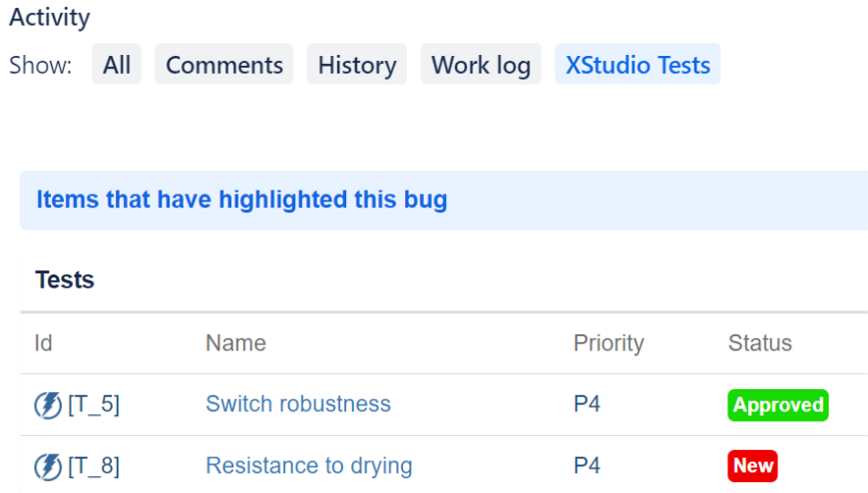This screenshot has height=493, width=868.
Task: Click the lightning test icon beside T_8
Action: tap(48, 466)
